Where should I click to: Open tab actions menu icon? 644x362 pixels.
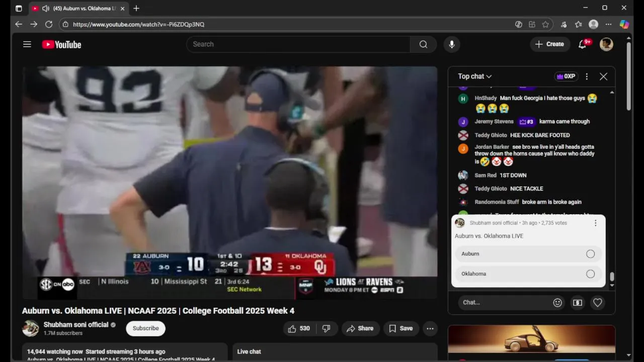click(x=19, y=9)
